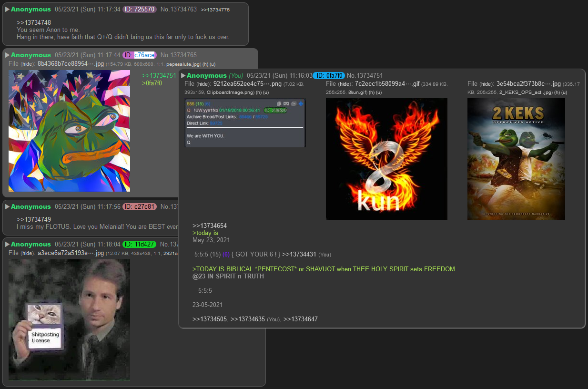Click the ID 0fa7f0 badge
This screenshot has height=389, width=588.
point(329,76)
